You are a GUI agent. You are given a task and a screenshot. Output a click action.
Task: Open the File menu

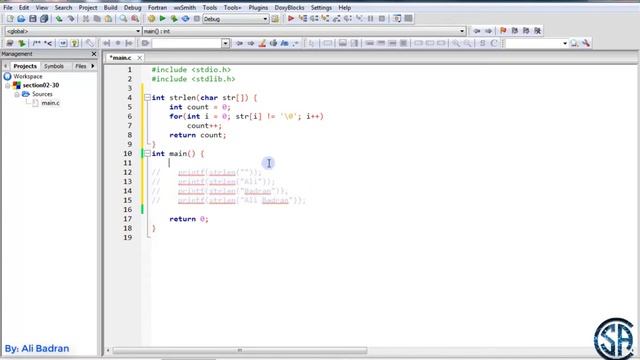[8, 7]
